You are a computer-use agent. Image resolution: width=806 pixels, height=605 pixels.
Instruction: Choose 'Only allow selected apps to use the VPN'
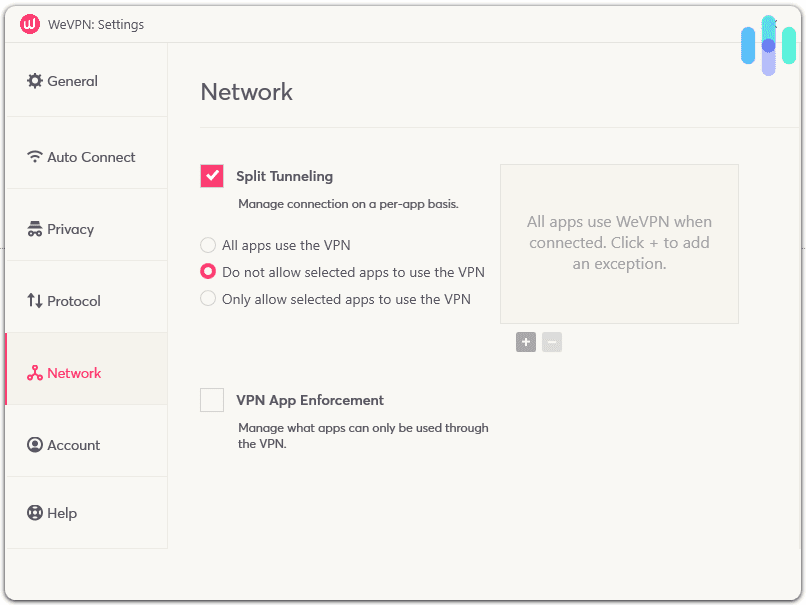tap(208, 298)
